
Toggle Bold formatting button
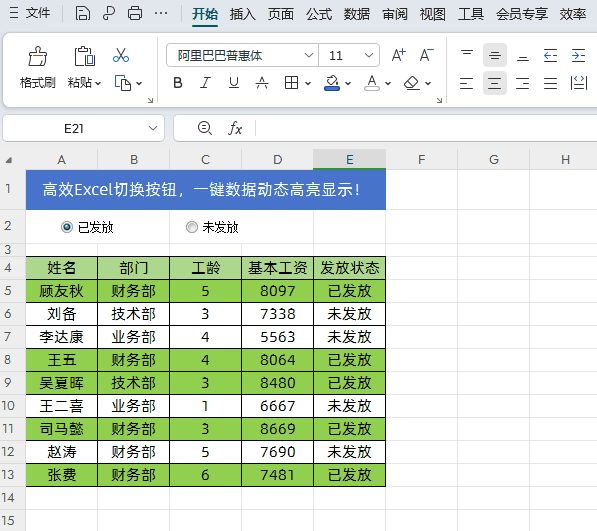click(x=177, y=83)
